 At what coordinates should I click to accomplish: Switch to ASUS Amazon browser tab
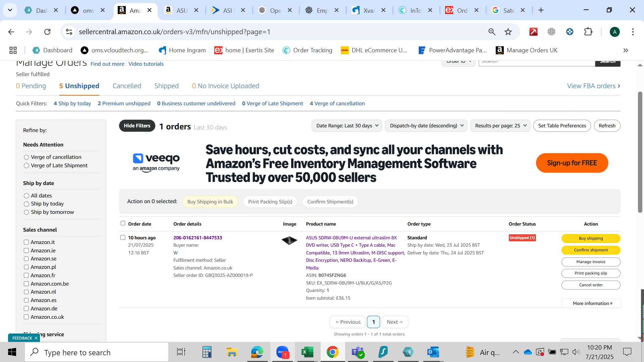pos(181,10)
